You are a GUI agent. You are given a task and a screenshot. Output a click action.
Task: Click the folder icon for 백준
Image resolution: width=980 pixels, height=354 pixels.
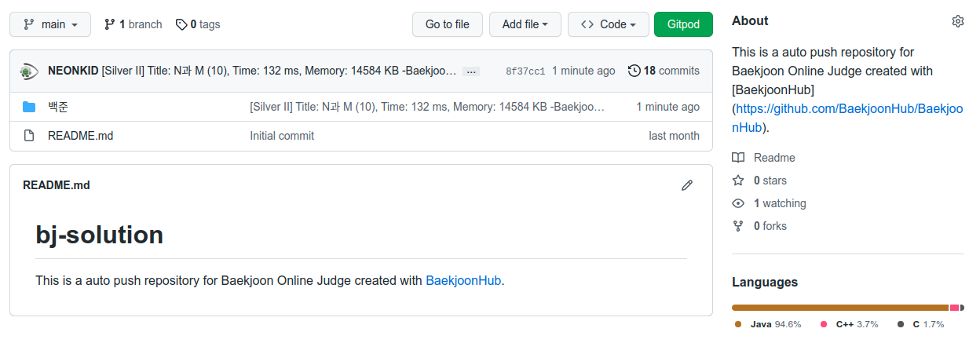point(29,107)
